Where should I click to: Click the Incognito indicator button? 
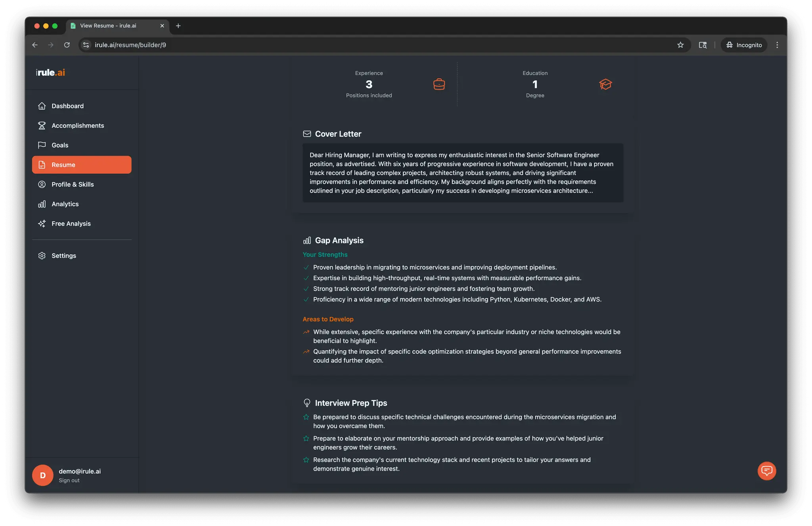pyautogui.click(x=744, y=45)
